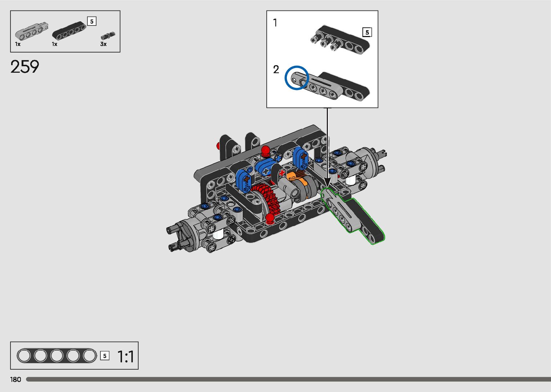Select the green-outlined beam on the assembly
This screenshot has height=392, width=551.
pyautogui.click(x=353, y=218)
